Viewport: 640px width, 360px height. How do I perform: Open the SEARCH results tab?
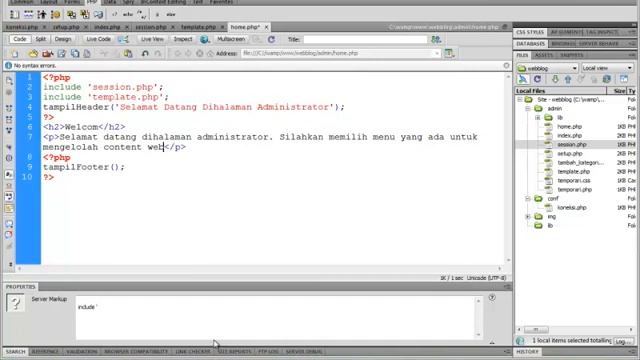16,351
